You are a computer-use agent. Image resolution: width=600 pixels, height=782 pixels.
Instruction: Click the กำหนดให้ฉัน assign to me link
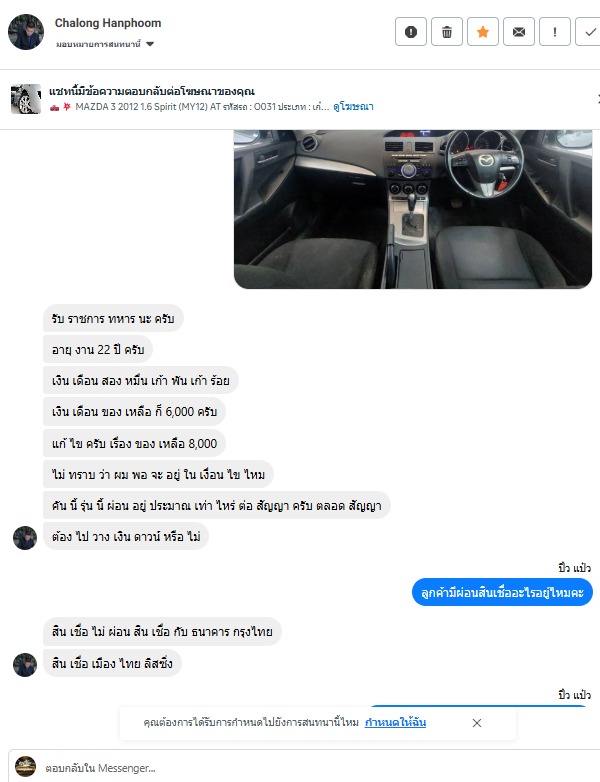395,722
